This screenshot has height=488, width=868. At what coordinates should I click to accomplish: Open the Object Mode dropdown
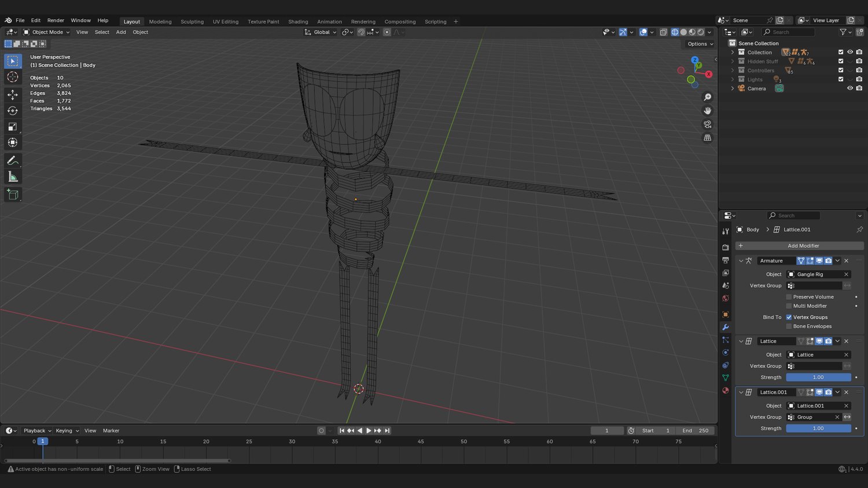pyautogui.click(x=46, y=32)
